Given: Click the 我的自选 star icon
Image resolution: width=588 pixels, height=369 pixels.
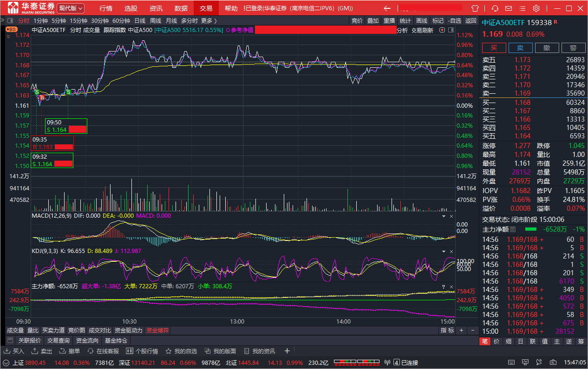Looking at the screenshot, I should pyautogui.click(x=169, y=351).
